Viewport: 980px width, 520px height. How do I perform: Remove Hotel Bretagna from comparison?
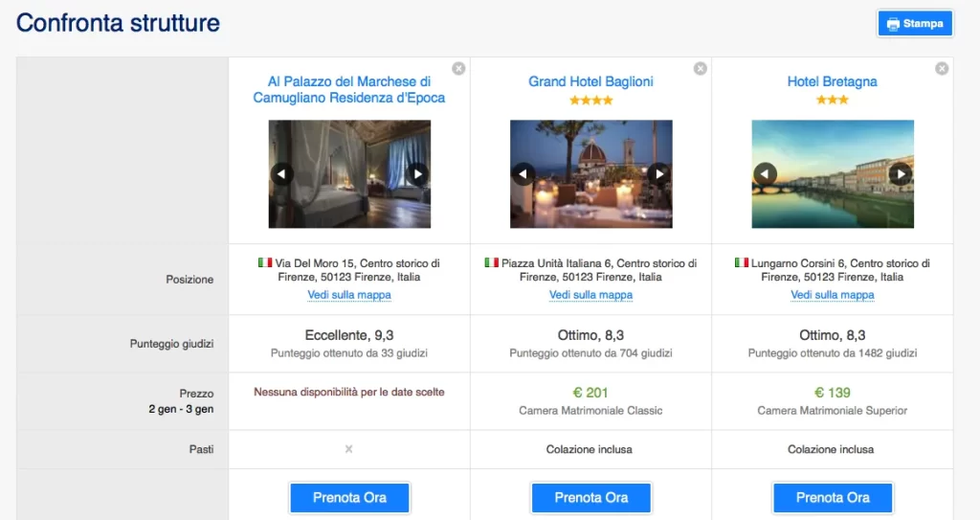[x=942, y=68]
